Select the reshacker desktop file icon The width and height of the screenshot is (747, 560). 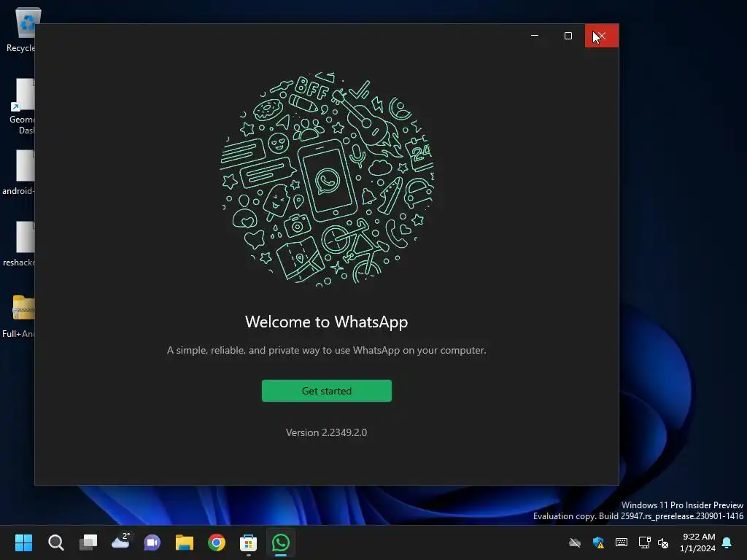point(19,244)
